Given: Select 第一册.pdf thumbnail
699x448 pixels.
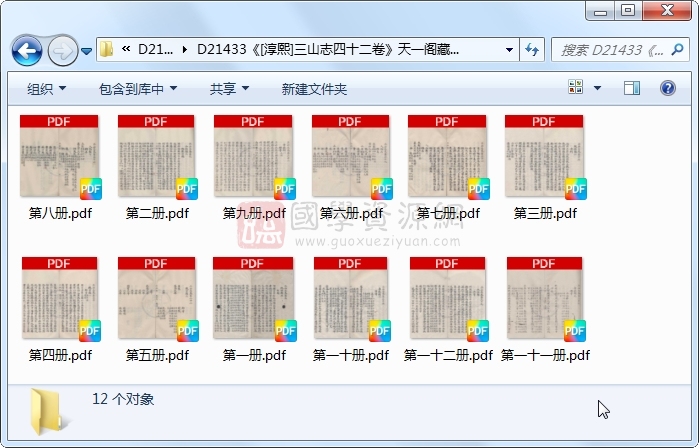Looking at the screenshot, I should (254, 299).
